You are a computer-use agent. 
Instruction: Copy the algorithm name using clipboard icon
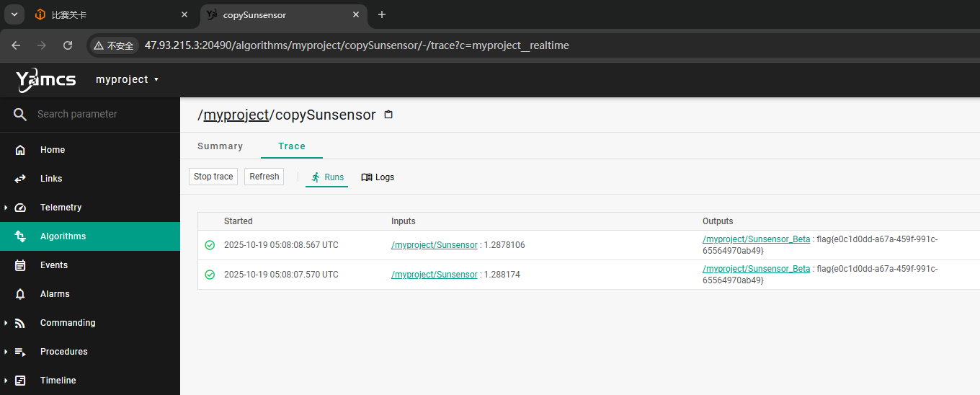point(388,115)
